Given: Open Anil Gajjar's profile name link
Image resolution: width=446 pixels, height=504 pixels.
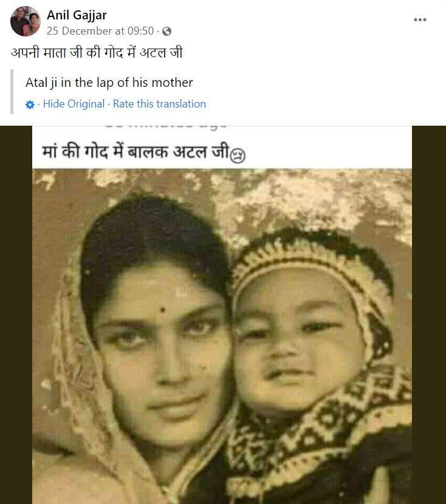Looking at the screenshot, I should tap(77, 15).
